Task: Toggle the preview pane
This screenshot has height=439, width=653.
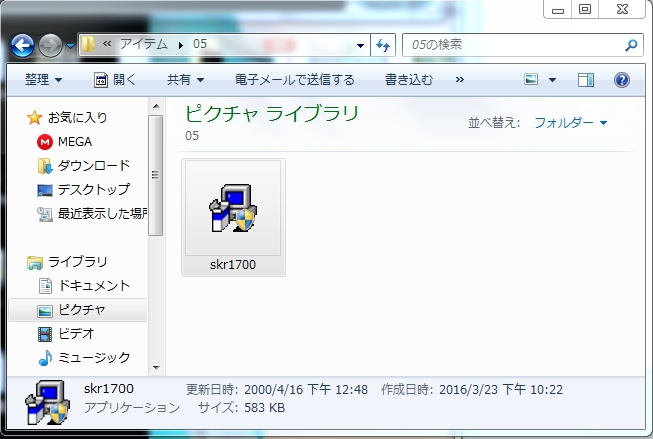Action: (586, 80)
